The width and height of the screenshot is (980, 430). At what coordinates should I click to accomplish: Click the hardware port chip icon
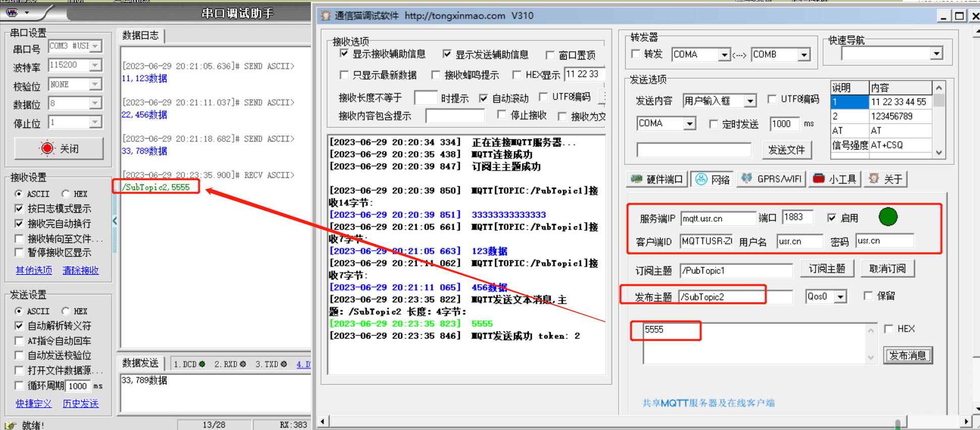(x=637, y=179)
